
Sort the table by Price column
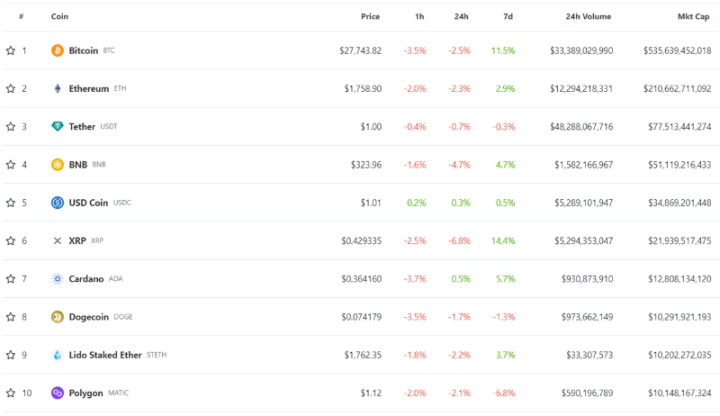click(x=370, y=17)
